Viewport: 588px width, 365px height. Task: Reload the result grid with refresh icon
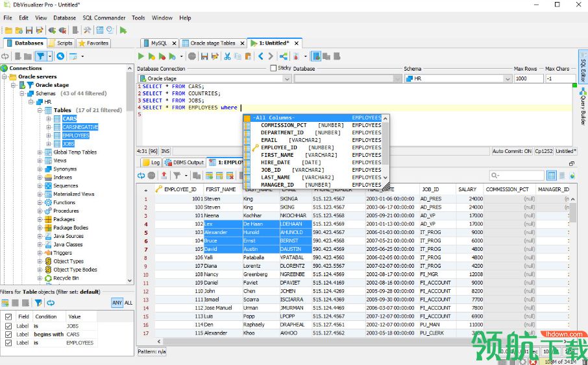tap(141, 176)
